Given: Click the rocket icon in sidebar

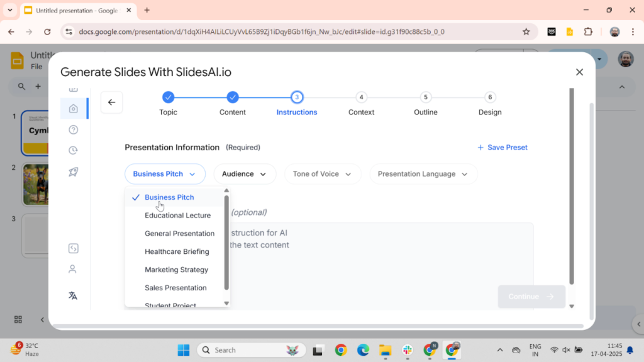Looking at the screenshot, I should click(74, 172).
